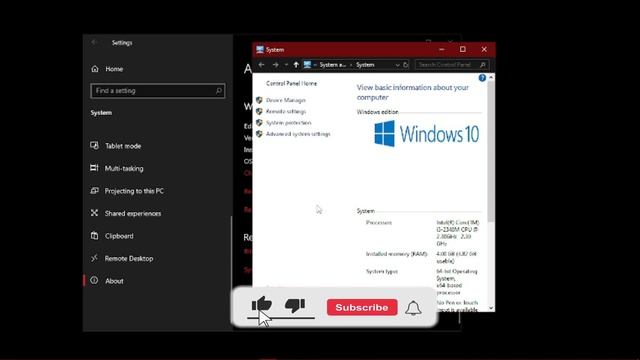Click the scrollbar up arrow in System window

pos(491,77)
